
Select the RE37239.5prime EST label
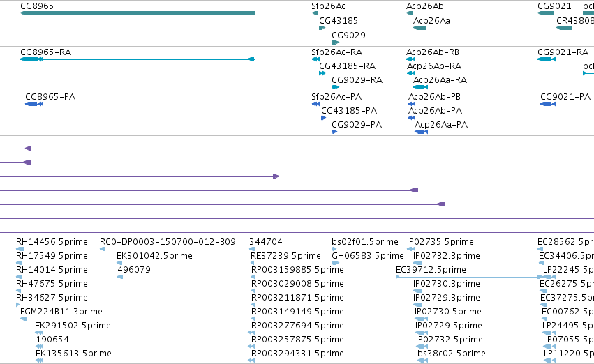[x=285, y=256]
